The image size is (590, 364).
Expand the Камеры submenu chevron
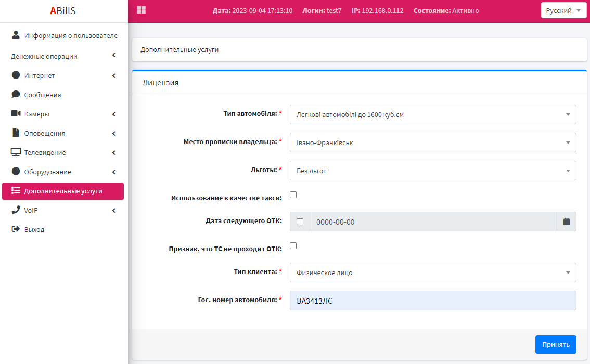(x=113, y=114)
